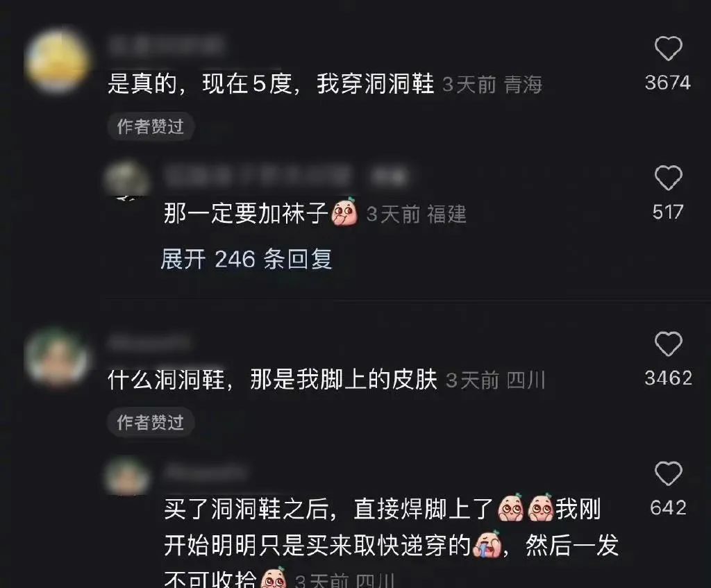Tap 作者赞过 badge under 皮肤 comment
711x588 pixels.
[x=151, y=423]
